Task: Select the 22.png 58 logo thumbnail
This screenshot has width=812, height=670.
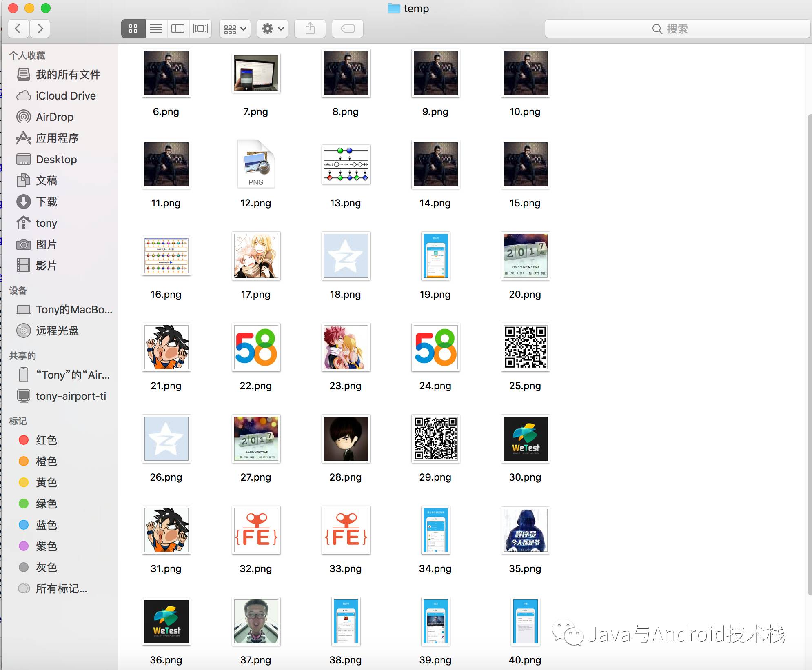Action: coord(256,347)
